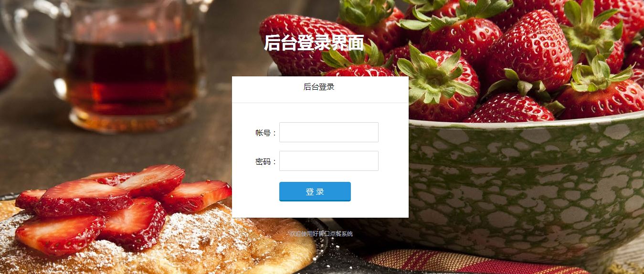Select the 帐号： label text
This screenshot has height=274, width=644.
click(x=266, y=133)
